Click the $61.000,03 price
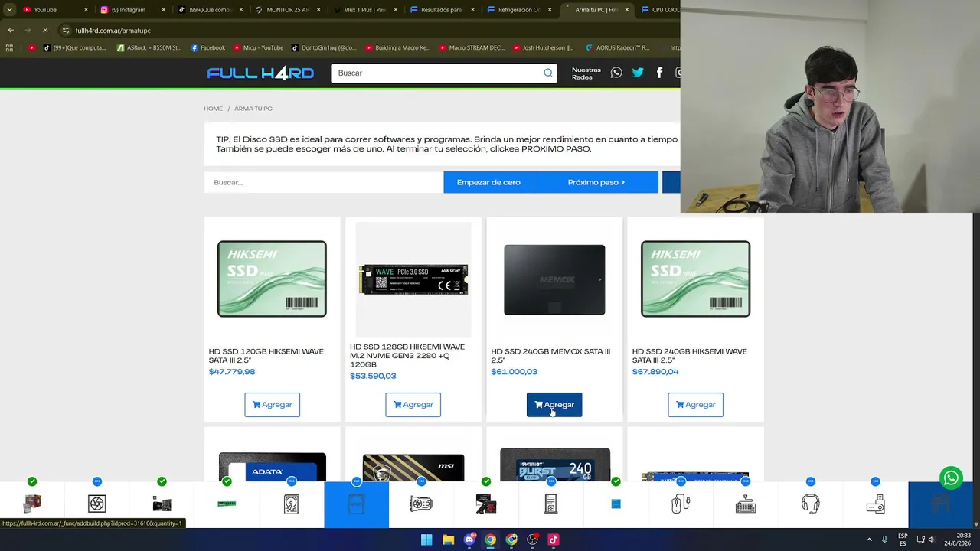 (x=514, y=372)
